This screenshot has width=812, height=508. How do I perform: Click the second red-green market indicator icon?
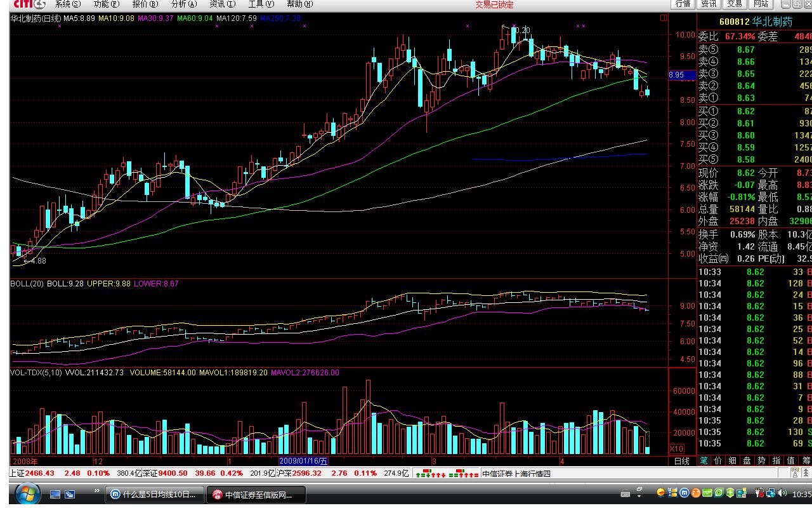coord(464,473)
